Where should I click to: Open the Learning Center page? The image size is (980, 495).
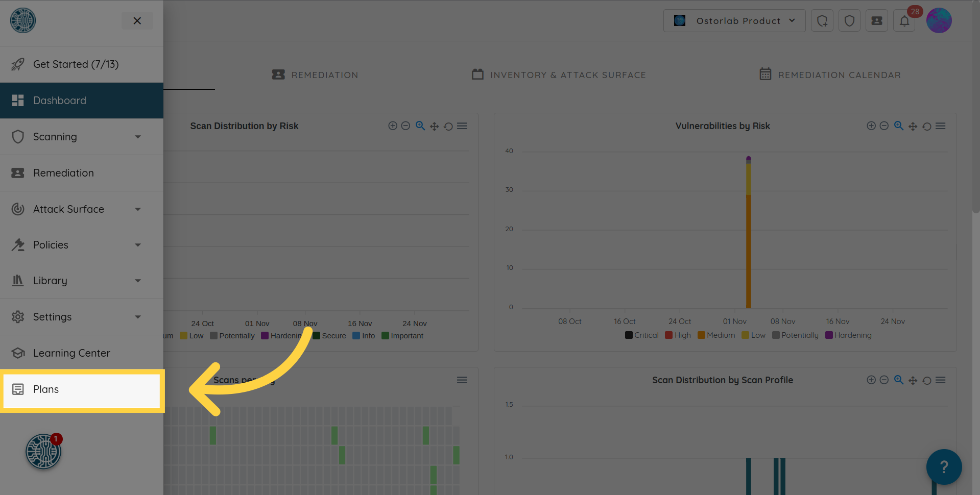71,353
